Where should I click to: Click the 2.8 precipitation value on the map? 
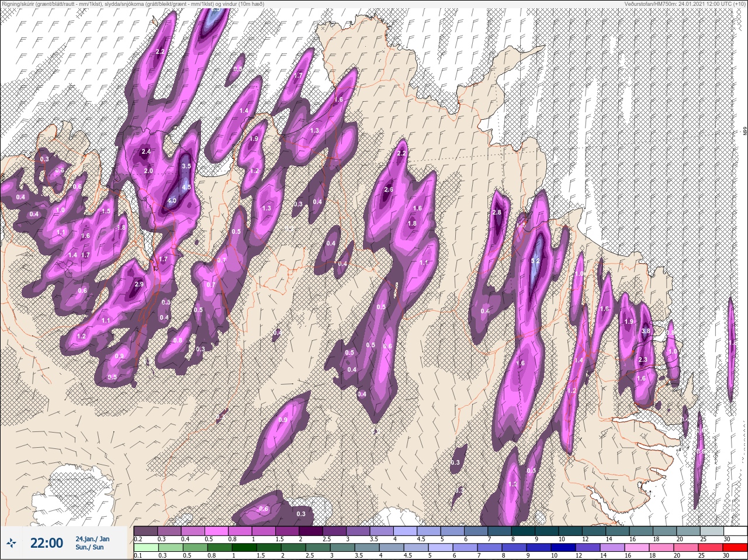click(x=497, y=212)
